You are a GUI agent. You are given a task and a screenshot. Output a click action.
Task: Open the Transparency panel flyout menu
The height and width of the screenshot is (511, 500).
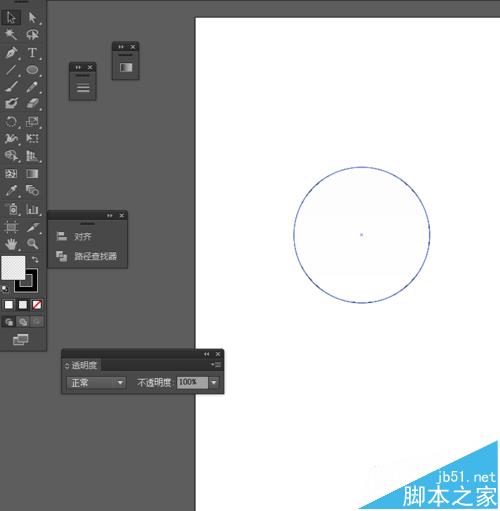[216, 365]
